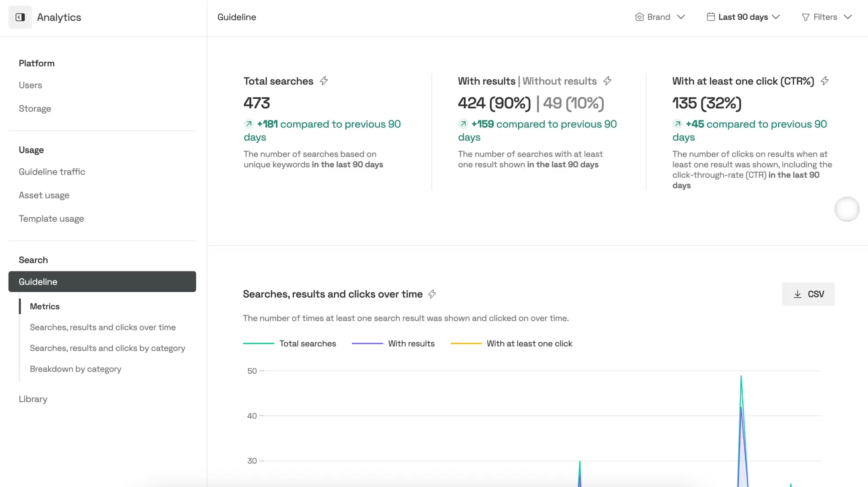Go to Breakdown by category link
Viewport: 868px width, 487px height.
click(75, 369)
